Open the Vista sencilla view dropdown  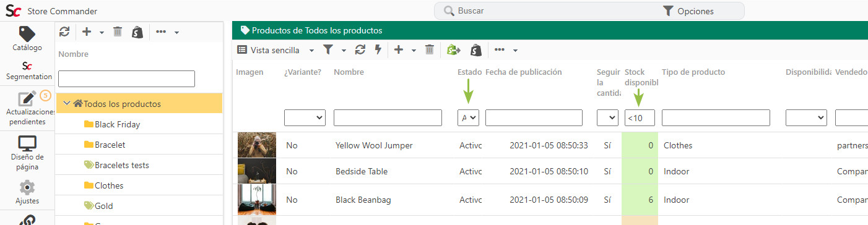pos(276,50)
